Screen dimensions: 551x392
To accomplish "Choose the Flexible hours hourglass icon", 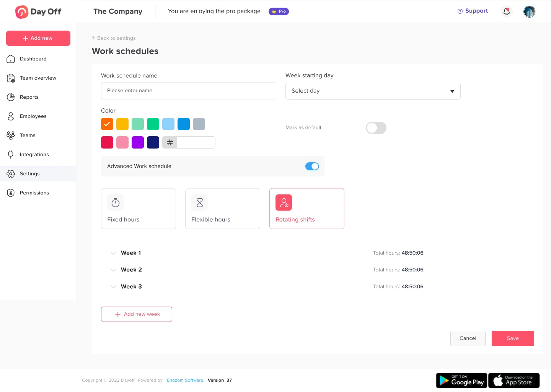I will click(200, 203).
